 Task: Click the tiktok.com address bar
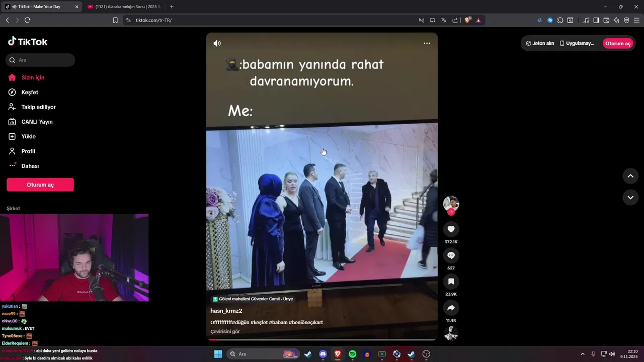click(272, 20)
